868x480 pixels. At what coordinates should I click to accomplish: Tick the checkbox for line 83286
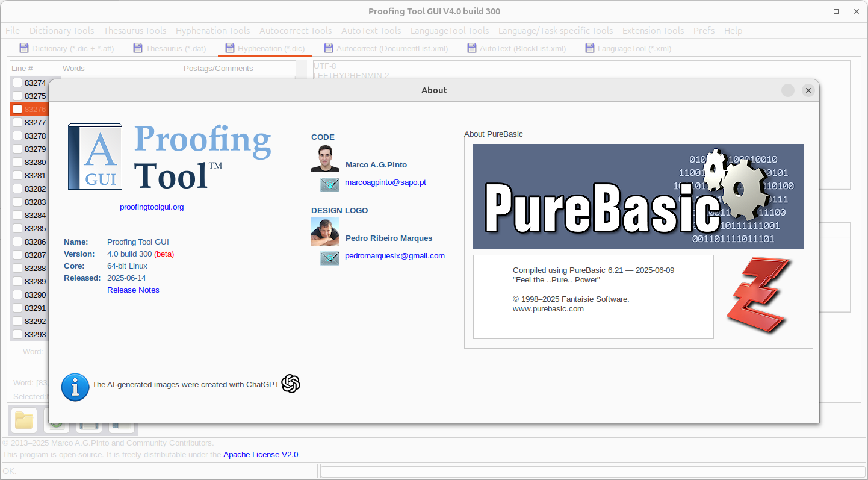tap(17, 242)
